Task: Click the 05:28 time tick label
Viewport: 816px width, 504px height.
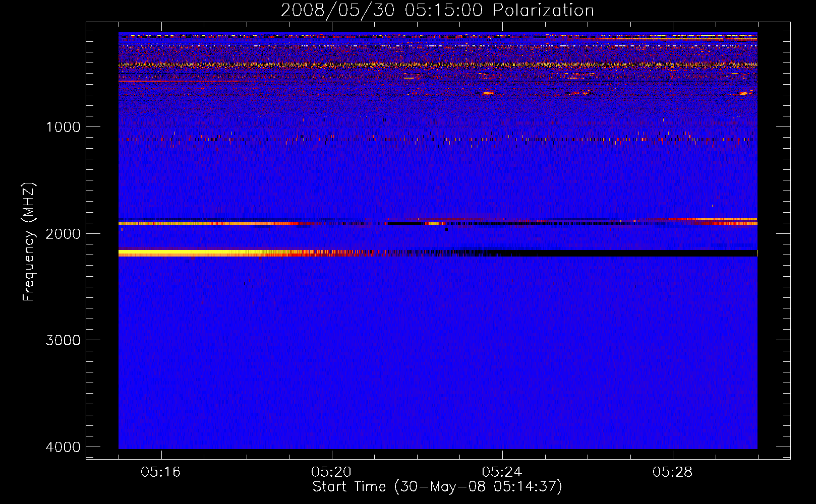Action: (672, 472)
